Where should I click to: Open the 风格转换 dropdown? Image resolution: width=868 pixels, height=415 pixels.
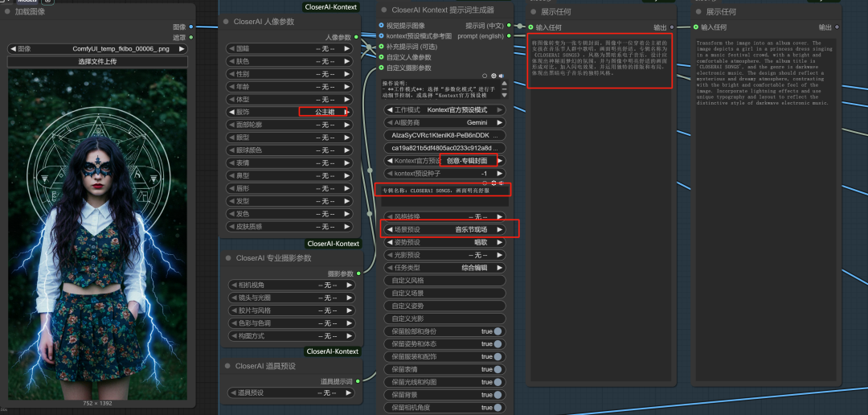445,216
